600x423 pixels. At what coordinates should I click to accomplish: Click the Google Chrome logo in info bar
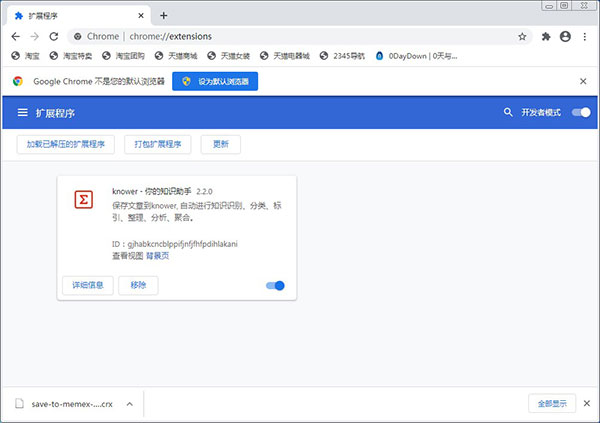(x=18, y=81)
